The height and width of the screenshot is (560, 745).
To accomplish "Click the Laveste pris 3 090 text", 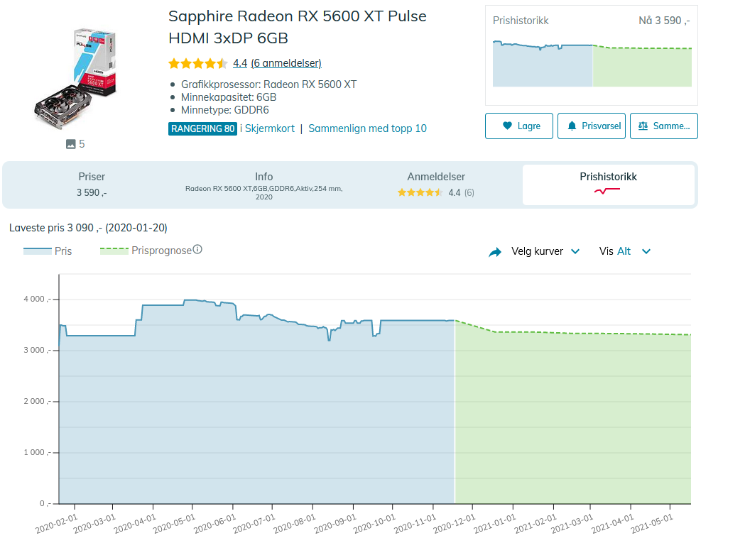I will tap(88, 228).
